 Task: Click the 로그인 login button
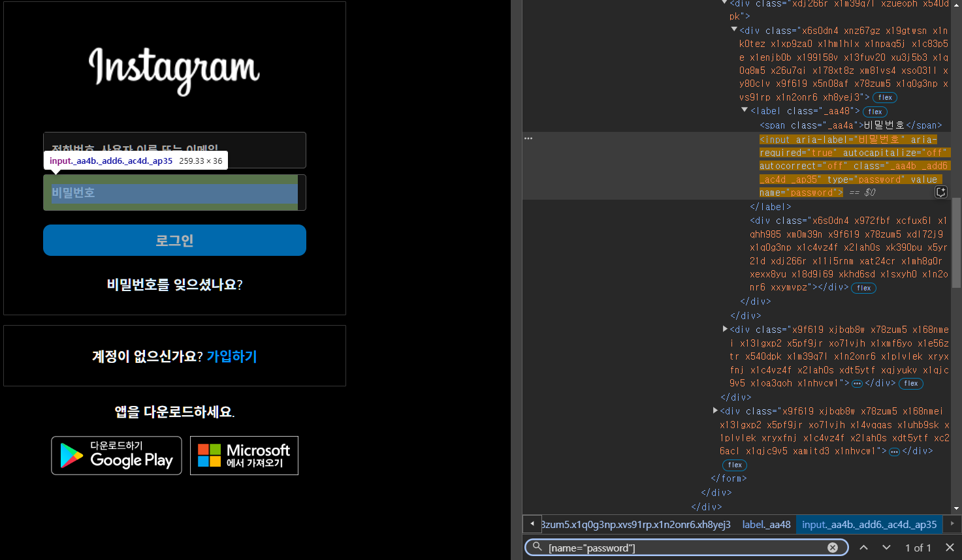coord(174,240)
